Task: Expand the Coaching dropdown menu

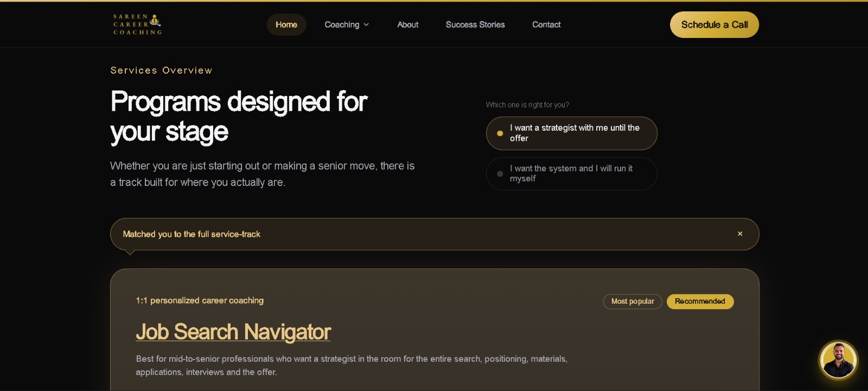Action: (347, 24)
